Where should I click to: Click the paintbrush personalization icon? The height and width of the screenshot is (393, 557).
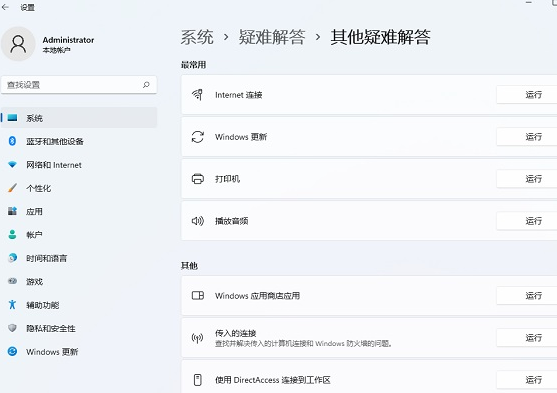pyautogui.click(x=12, y=188)
